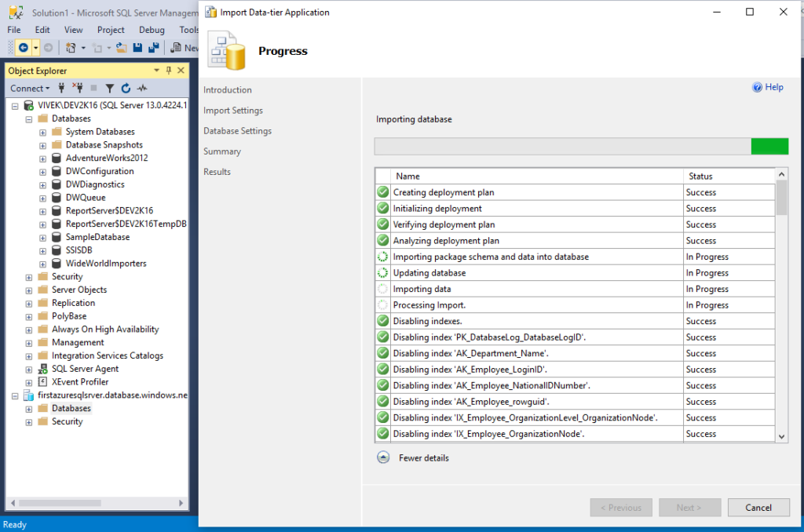
Task: Pin the Object Explorer panel
Action: tap(167, 71)
